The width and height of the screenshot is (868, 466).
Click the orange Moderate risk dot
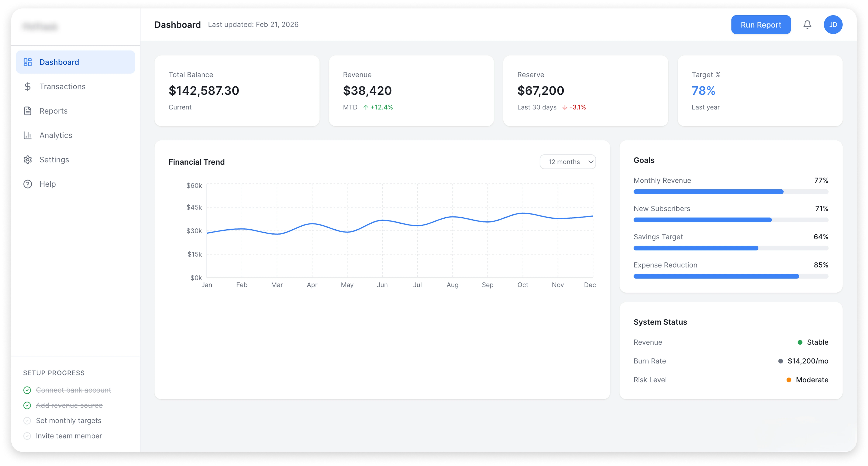[789, 380]
